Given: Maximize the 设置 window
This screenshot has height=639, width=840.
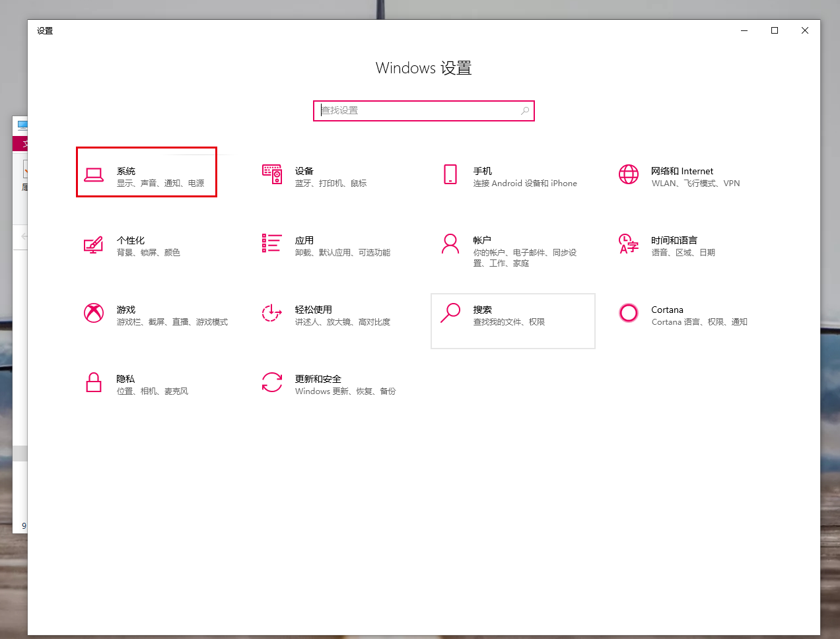Looking at the screenshot, I should 775,30.
